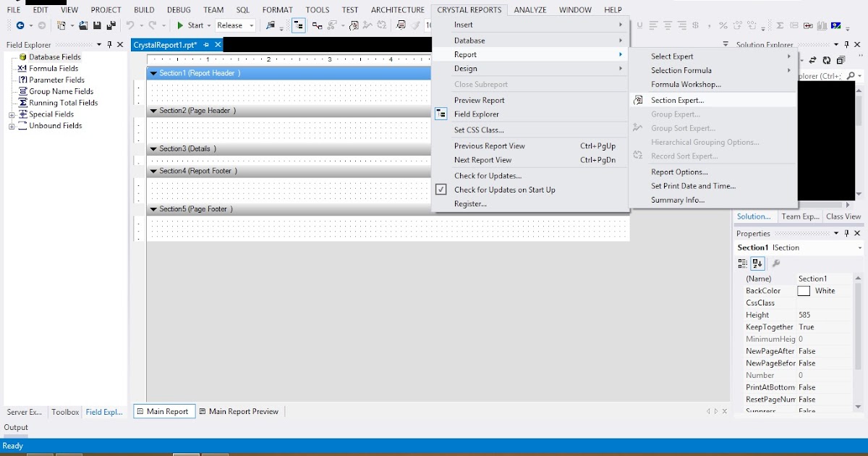Open Field Explorer window options dropdown
The height and width of the screenshot is (456, 868).
tap(99, 45)
